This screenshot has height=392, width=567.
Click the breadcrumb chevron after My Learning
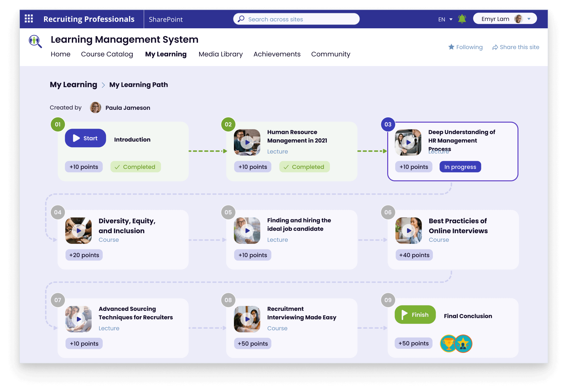[x=103, y=85]
